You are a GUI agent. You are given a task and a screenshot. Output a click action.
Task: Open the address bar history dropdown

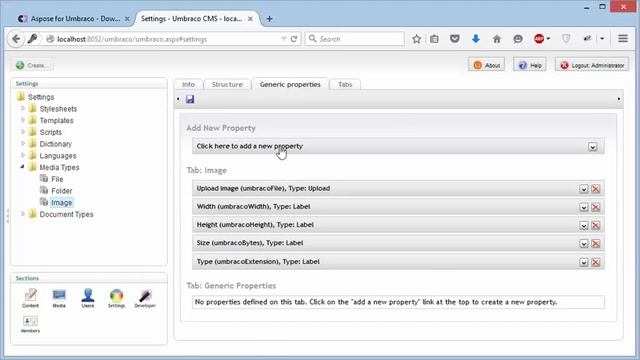click(x=284, y=39)
